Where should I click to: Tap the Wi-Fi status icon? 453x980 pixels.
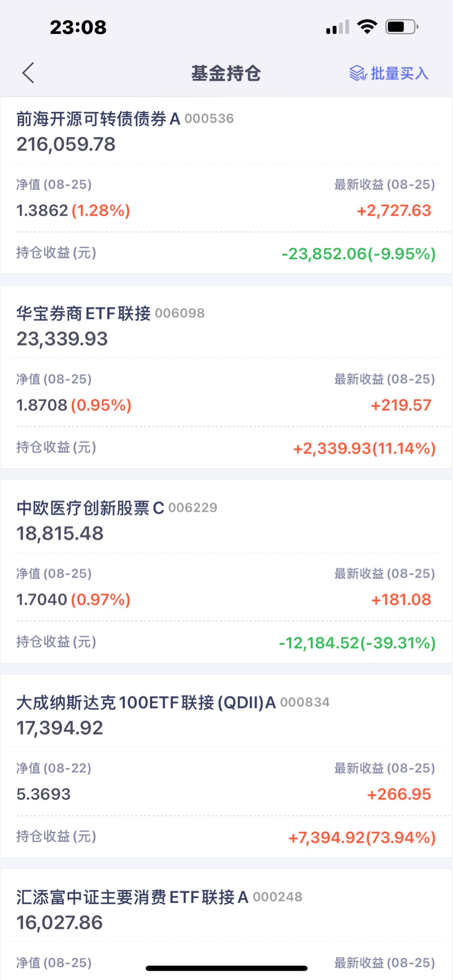(367, 27)
